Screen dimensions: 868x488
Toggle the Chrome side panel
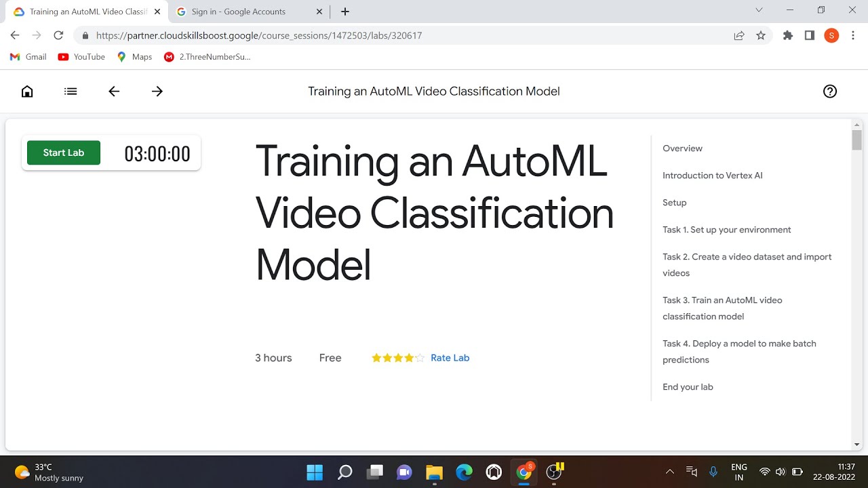pyautogui.click(x=810, y=35)
